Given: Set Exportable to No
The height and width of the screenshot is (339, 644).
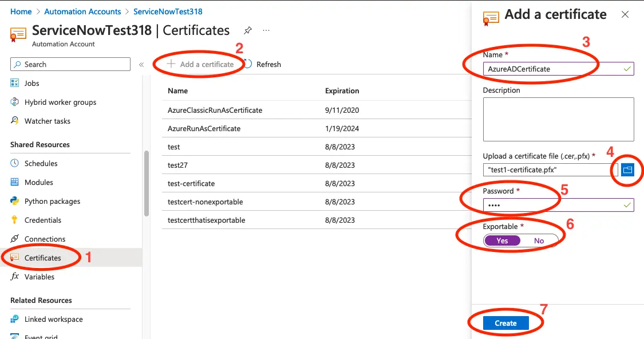Looking at the screenshot, I should pyautogui.click(x=538, y=241).
